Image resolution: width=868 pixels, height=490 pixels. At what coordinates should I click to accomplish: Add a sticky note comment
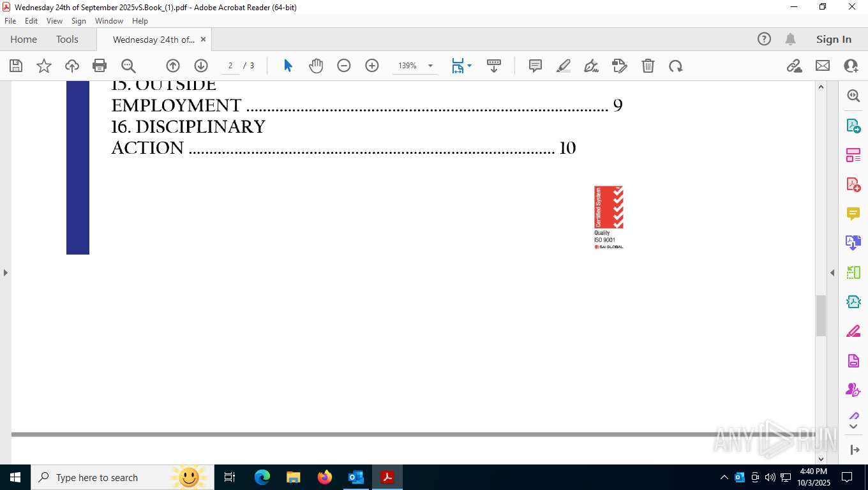click(x=535, y=66)
